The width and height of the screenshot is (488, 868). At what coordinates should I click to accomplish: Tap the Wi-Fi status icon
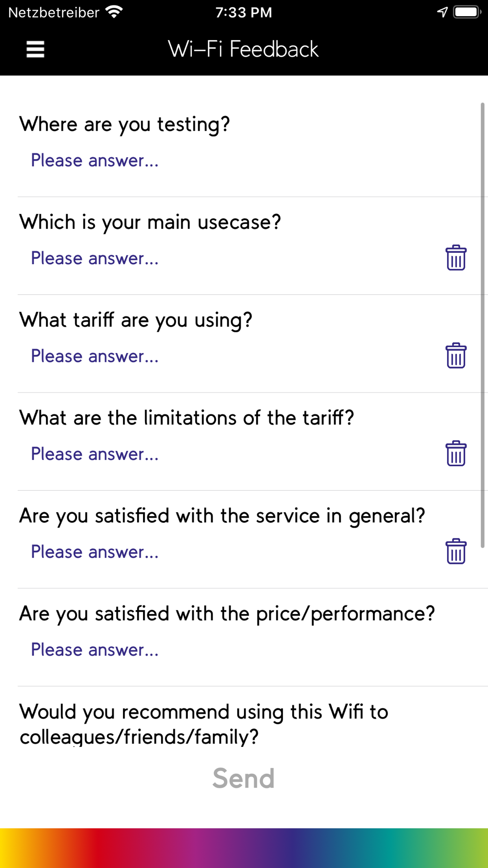(x=114, y=12)
